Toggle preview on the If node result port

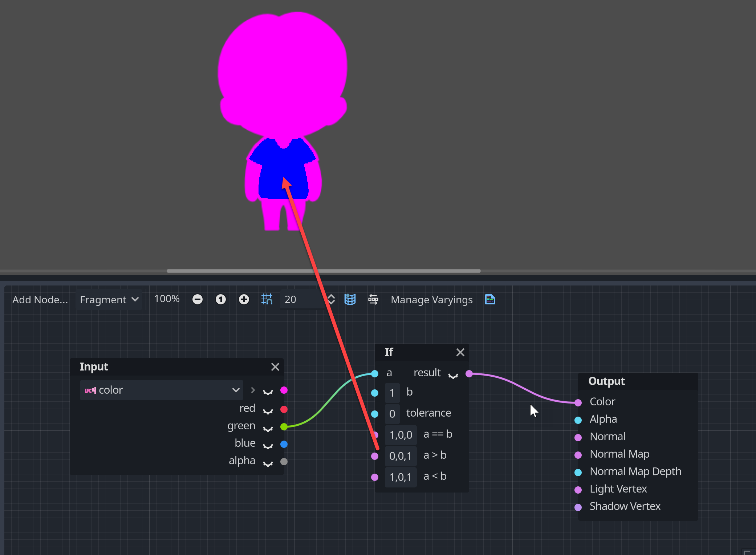pos(453,376)
